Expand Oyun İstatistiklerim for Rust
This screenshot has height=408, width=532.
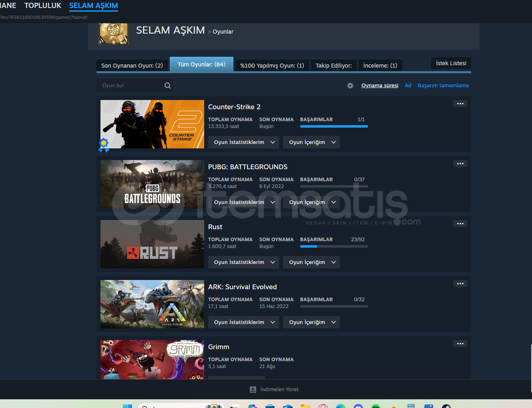point(244,262)
